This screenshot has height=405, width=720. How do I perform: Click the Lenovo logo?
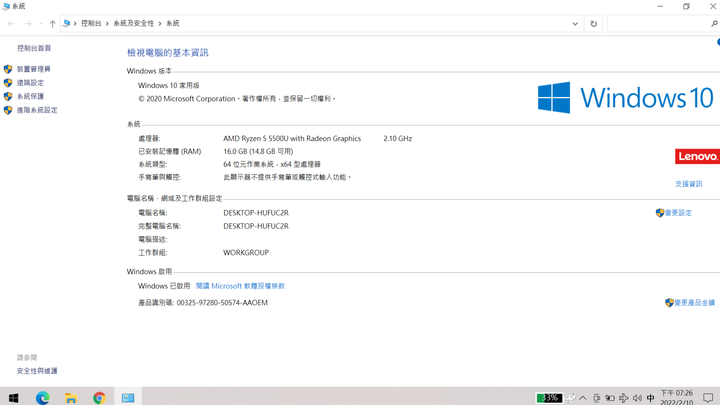[x=697, y=156]
